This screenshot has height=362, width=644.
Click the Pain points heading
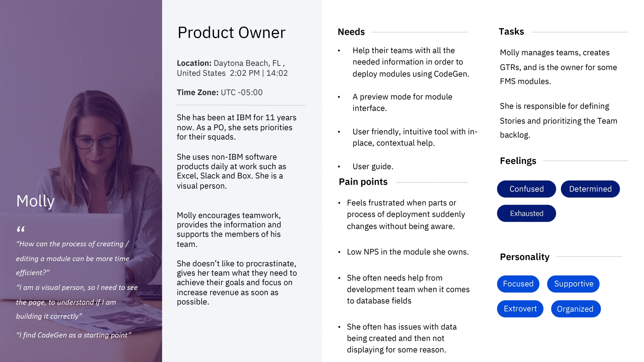point(363,182)
